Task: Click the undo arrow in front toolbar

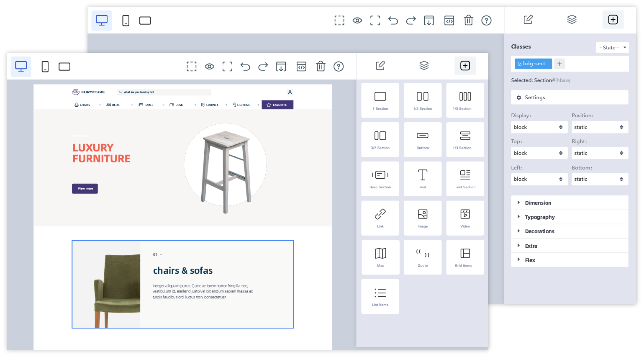Action: point(245,66)
